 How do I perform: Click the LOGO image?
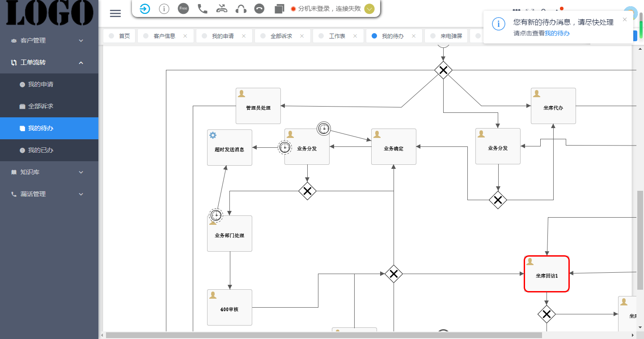(49, 13)
